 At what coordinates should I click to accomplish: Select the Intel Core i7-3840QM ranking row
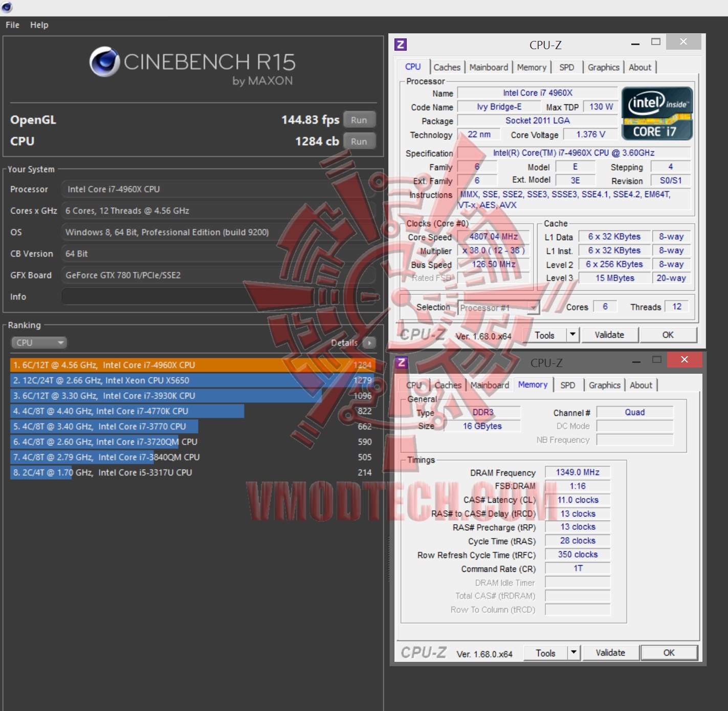pyautogui.click(x=193, y=457)
